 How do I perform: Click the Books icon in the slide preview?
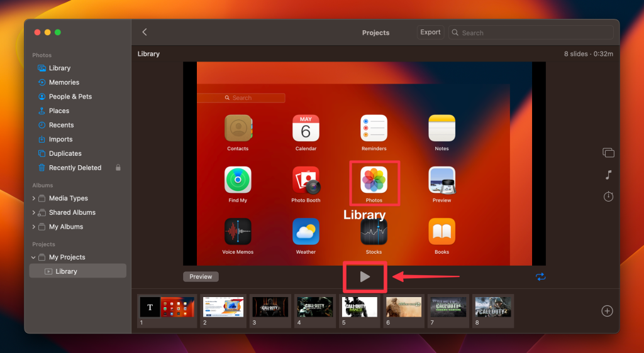[x=442, y=232]
